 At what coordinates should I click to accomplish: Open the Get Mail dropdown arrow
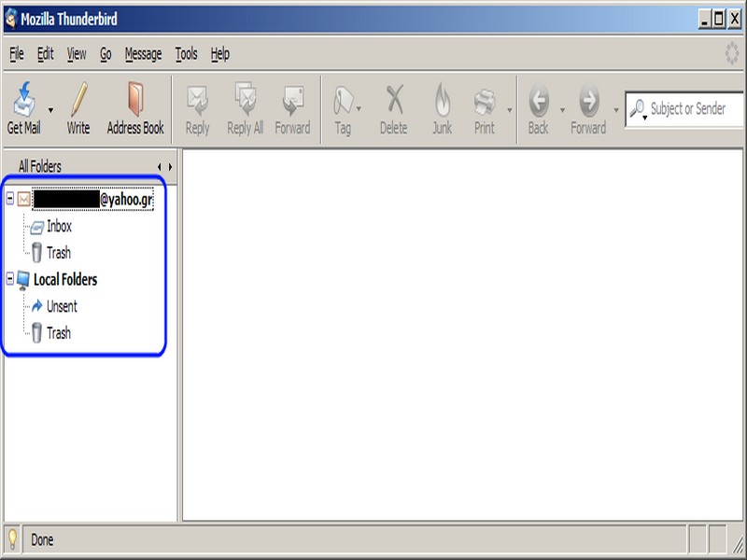point(51,110)
